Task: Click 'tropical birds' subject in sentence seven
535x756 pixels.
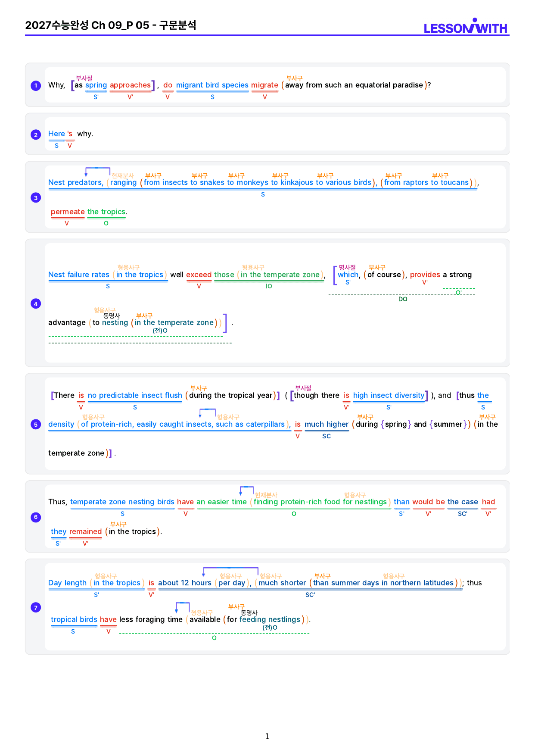Action: (74, 619)
